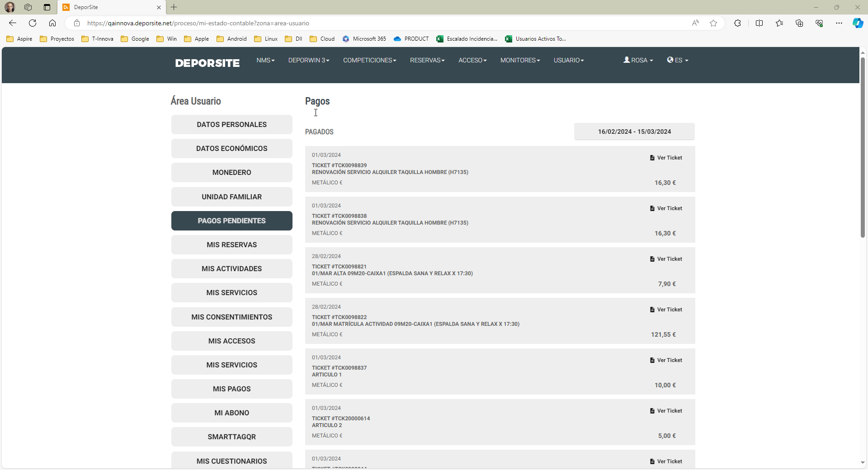
Task: Open MIS ACCESOS section
Action: click(232, 341)
